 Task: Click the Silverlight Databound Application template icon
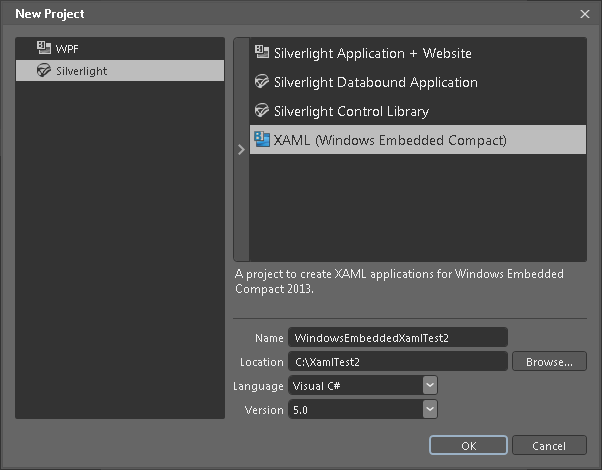pos(262,81)
